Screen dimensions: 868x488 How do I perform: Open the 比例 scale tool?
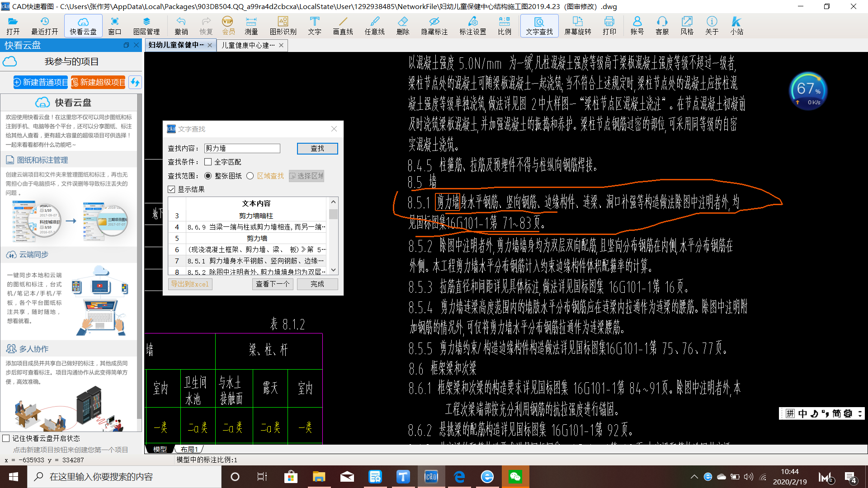click(x=505, y=26)
